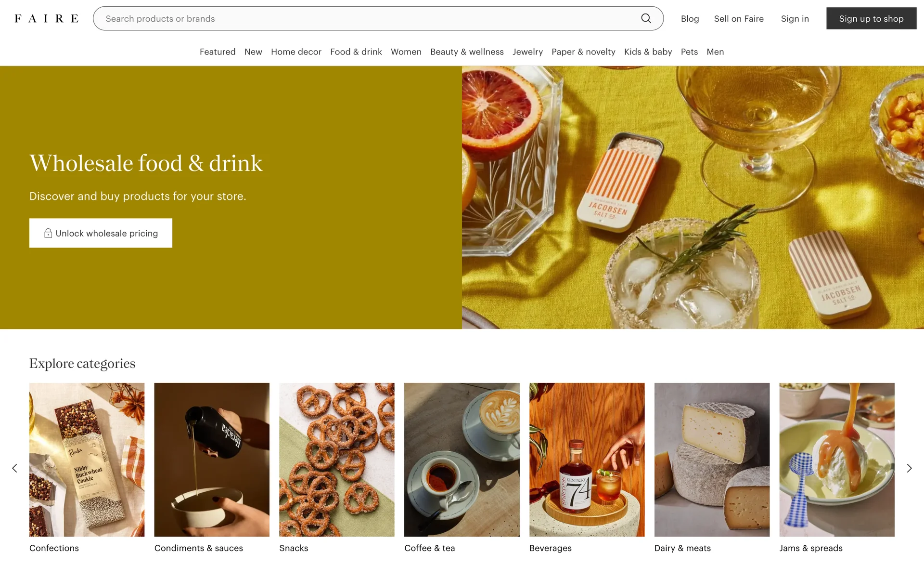Click the Dairy & meats label

(682, 548)
